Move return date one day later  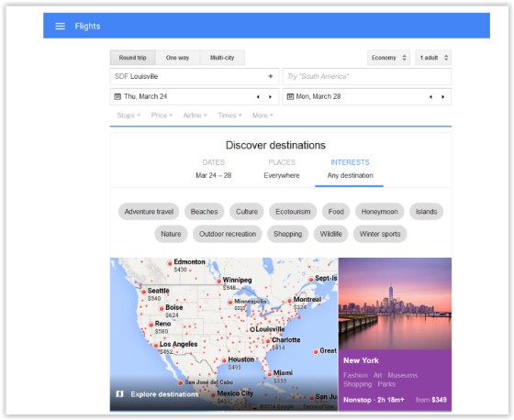coord(442,97)
